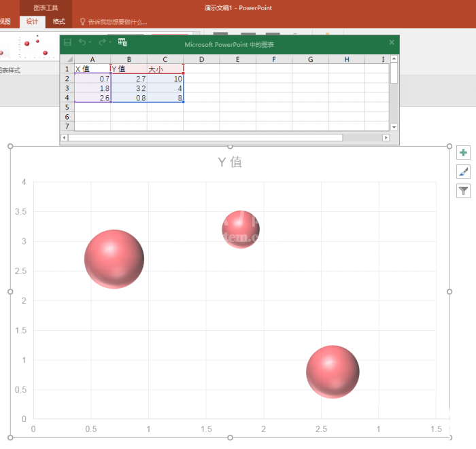Expand the undo history dropdown arrow
The image size is (476, 449).
(x=90, y=42)
